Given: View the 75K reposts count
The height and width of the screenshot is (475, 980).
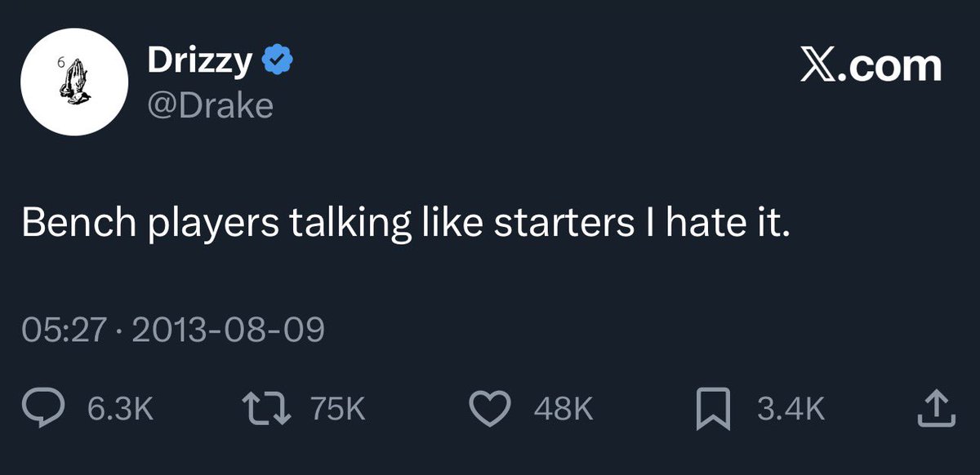Looking at the screenshot, I should point(338,409).
